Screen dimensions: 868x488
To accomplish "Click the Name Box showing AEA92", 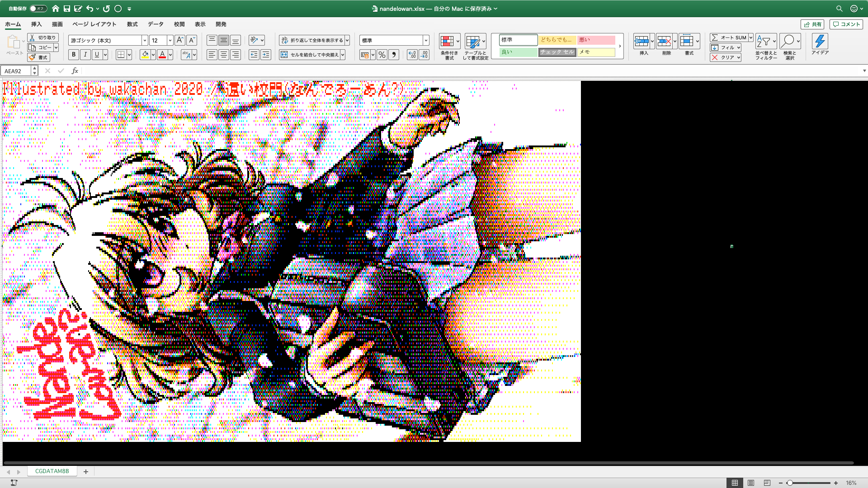I will [x=16, y=71].
